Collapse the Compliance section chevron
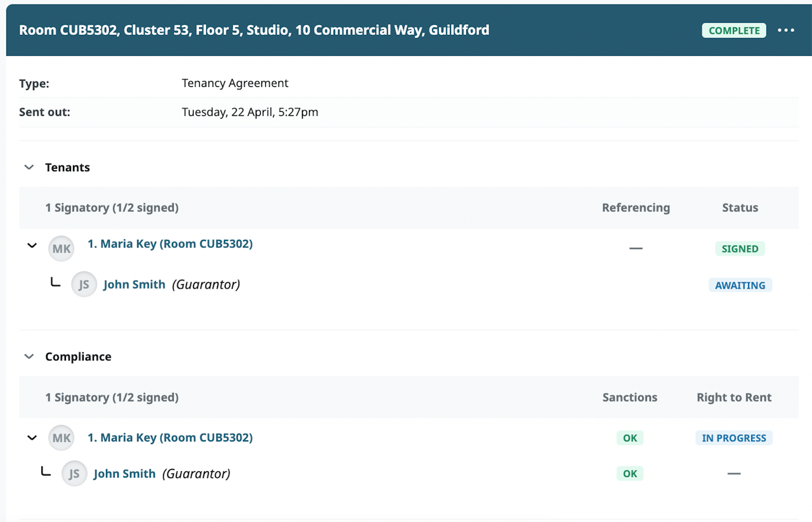812x522 pixels. click(x=29, y=356)
